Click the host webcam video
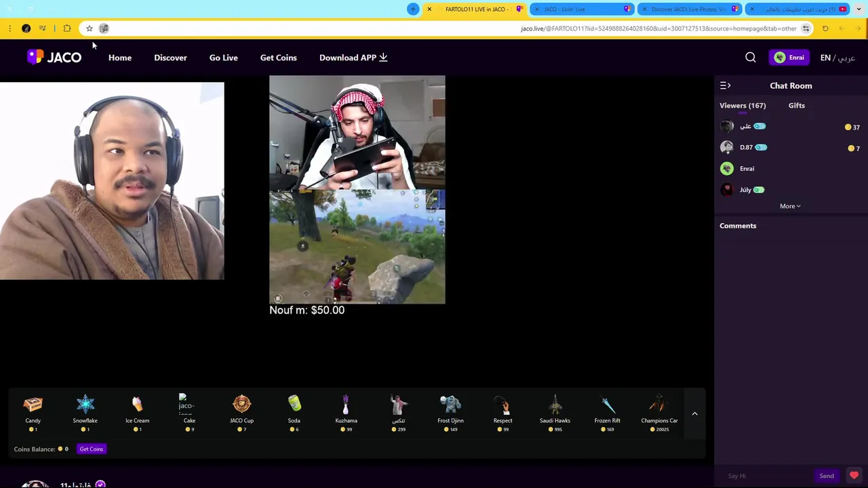 tap(112, 181)
